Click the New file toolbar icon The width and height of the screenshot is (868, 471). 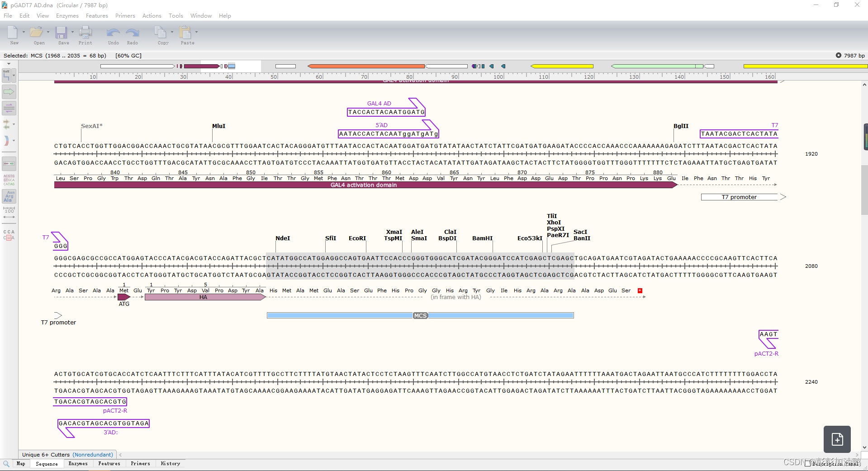(x=12, y=32)
